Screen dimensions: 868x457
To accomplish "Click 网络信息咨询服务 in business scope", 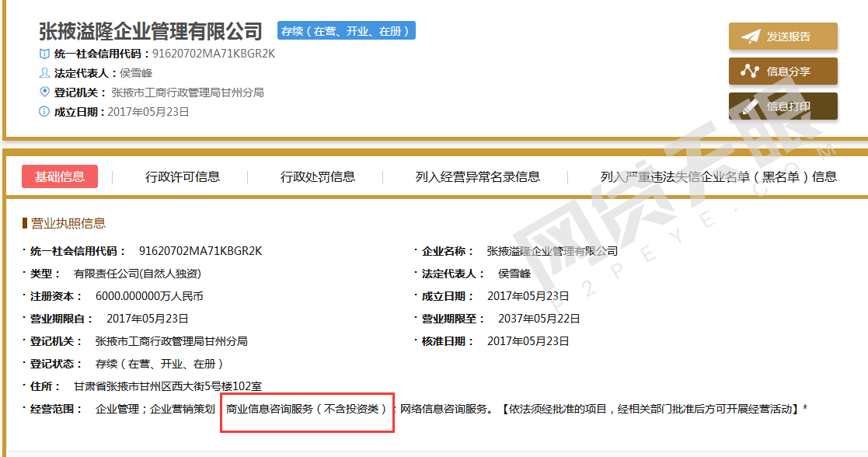I will point(444,409).
